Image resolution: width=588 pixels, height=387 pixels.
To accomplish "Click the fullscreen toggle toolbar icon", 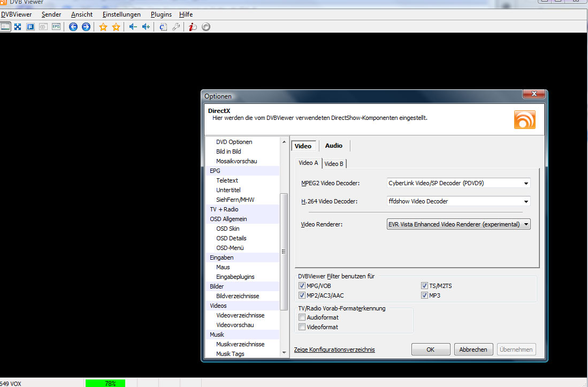I will [18, 27].
